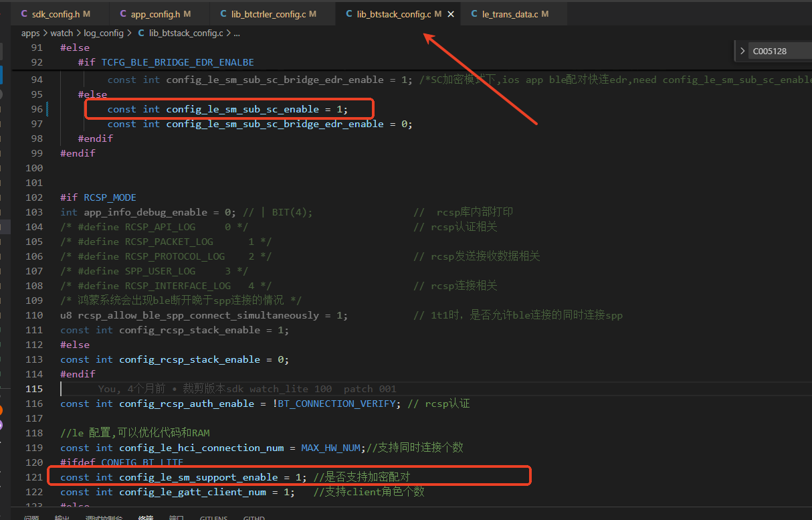Click the GitLens blame annotation on line 115
The image size is (812, 520).
(x=247, y=389)
